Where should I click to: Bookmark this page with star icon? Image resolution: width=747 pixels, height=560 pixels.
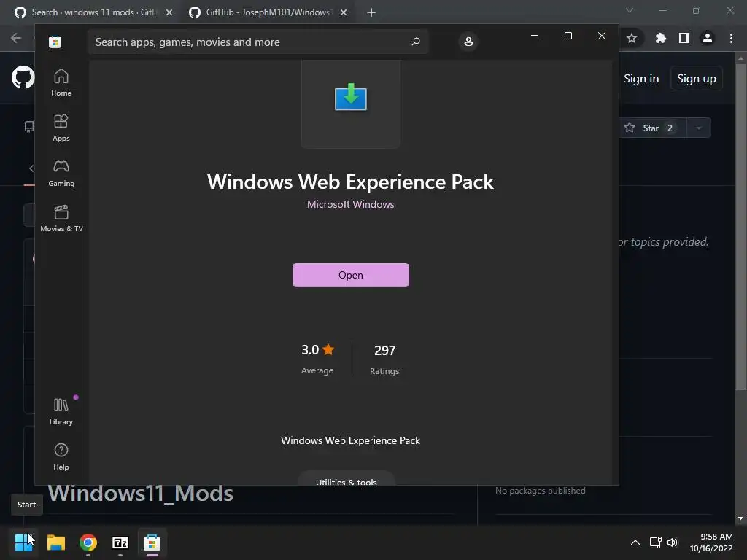(632, 38)
